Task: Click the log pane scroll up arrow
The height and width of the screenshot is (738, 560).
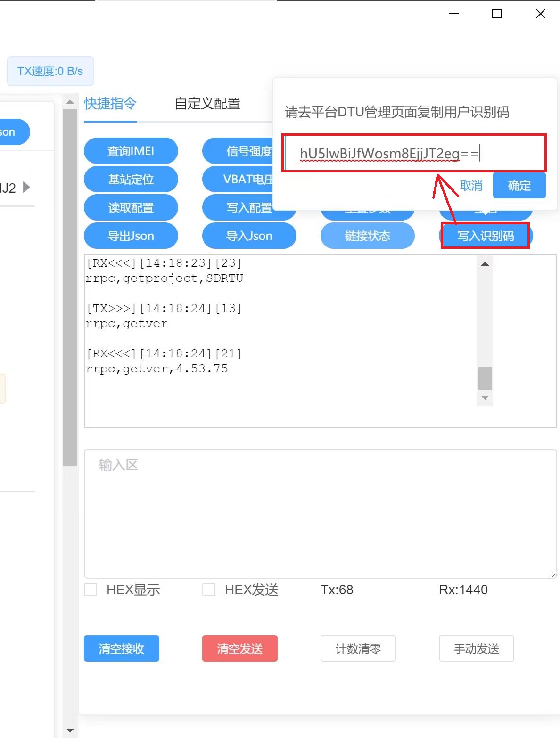Action: click(x=485, y=264)
